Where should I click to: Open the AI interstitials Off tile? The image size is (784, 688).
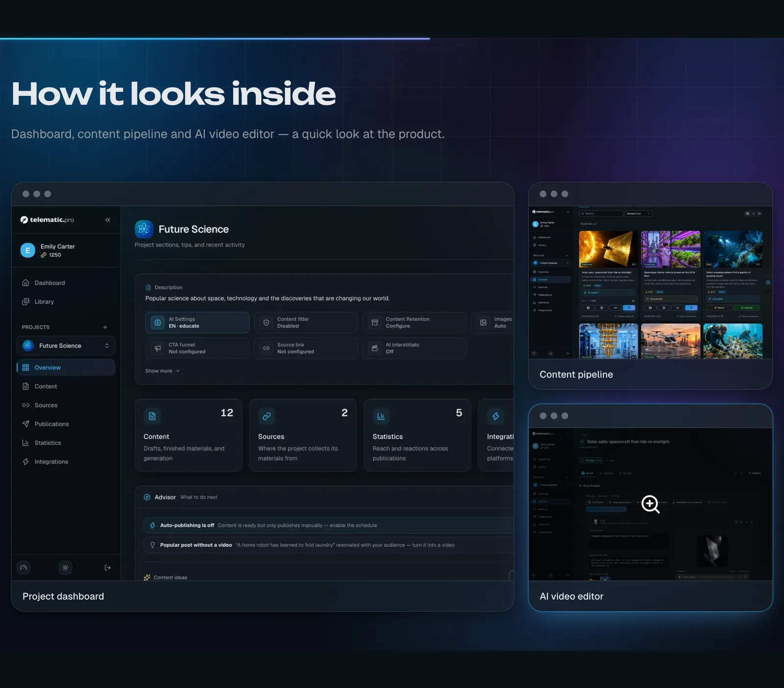(414, 348)
